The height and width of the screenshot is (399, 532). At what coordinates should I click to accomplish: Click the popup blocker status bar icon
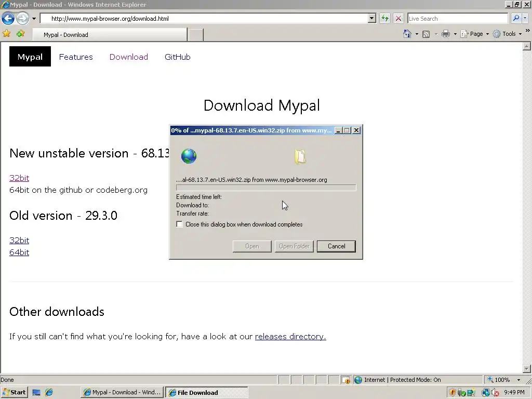(x=345, y=380)
